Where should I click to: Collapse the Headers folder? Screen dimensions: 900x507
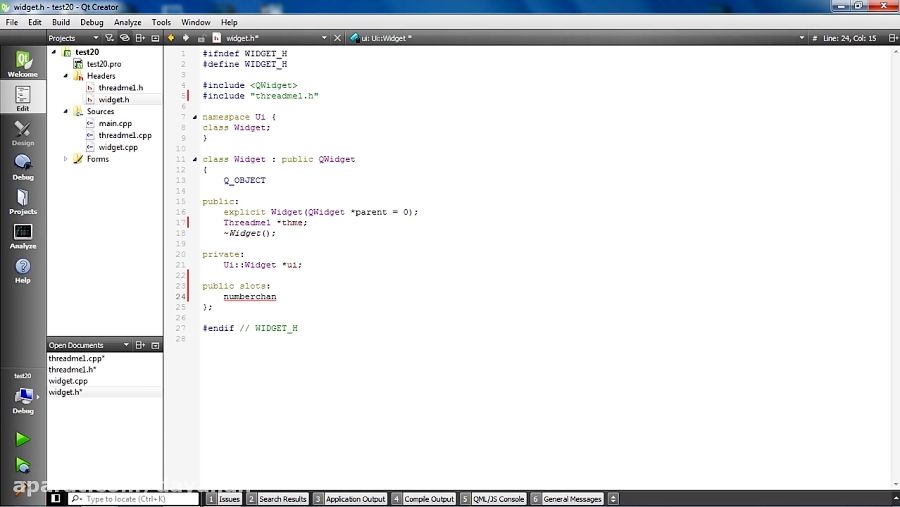(x=66, y=76)
